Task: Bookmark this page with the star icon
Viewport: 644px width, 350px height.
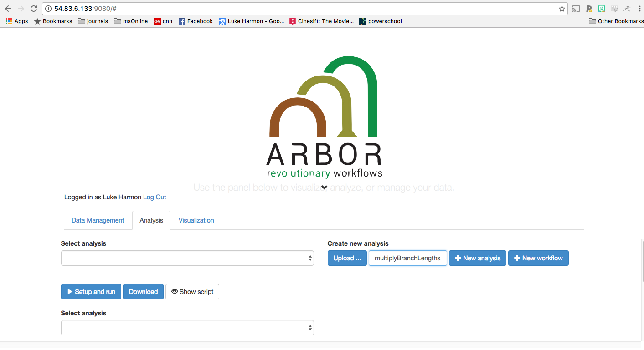Action: [562, 9]
